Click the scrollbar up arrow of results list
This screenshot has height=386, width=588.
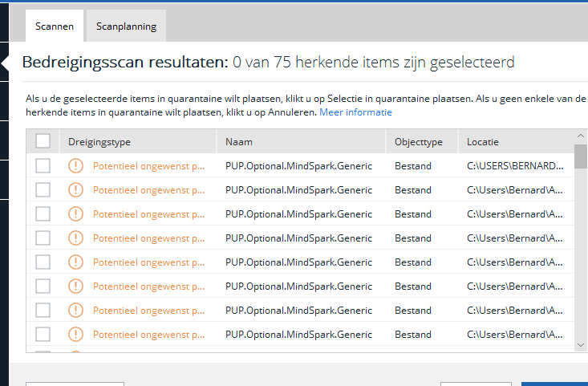[x=581, y=136]
